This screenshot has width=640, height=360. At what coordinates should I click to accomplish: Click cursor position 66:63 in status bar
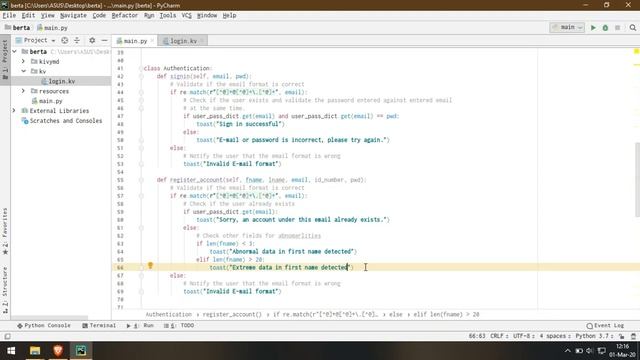coord(477,336)
